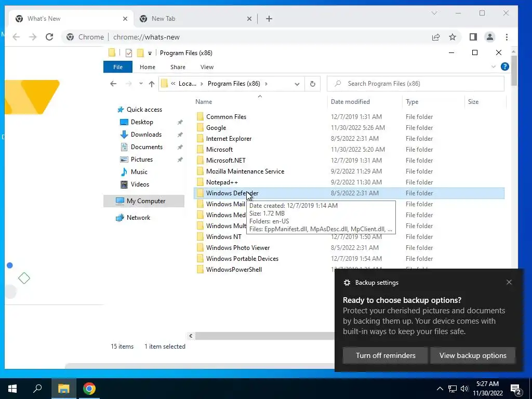Click Chrome's search tabs chevron
532x399 pixels.
(434, 13)
